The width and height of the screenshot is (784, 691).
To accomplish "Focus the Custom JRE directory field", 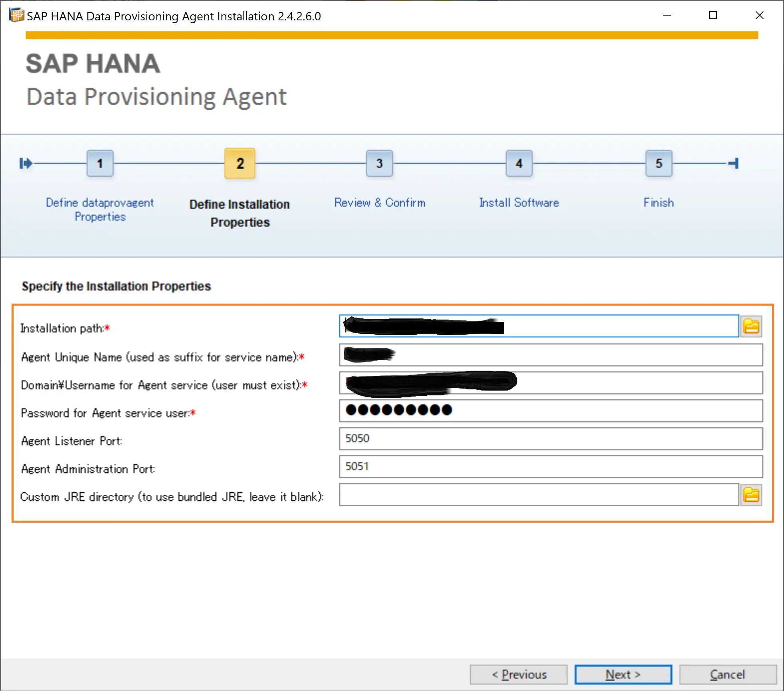I will point(539,495).
